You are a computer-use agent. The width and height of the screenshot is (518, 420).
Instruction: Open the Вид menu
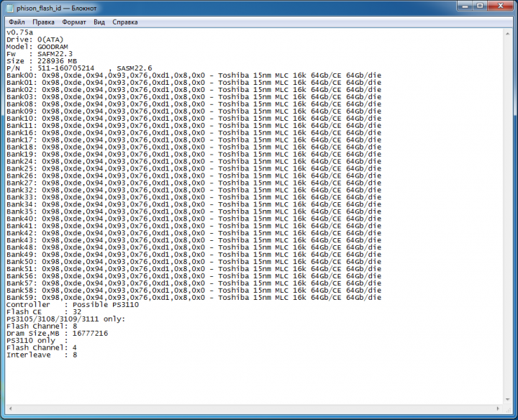[x=99, y=22]
